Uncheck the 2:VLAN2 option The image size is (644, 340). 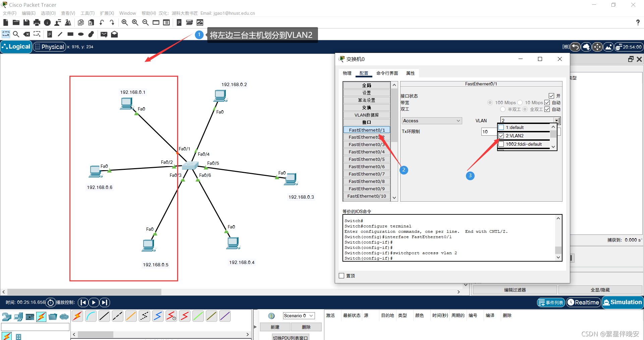(501, 136)
